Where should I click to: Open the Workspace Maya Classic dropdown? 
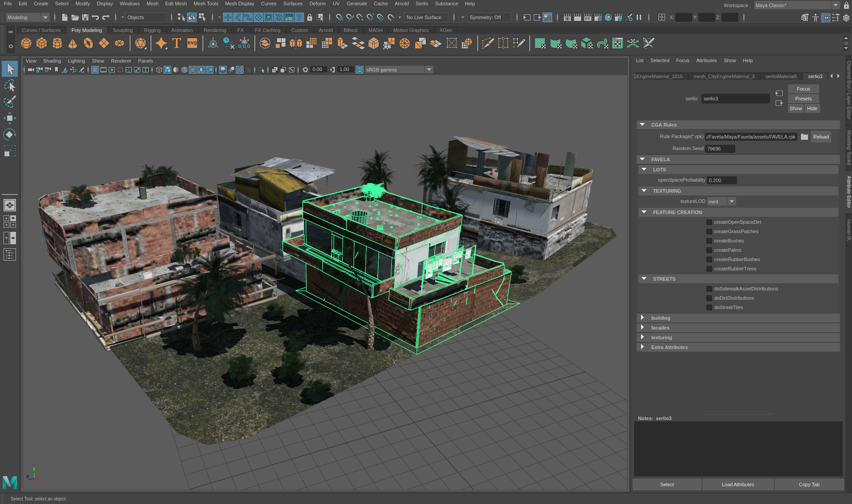click(797, 5)
